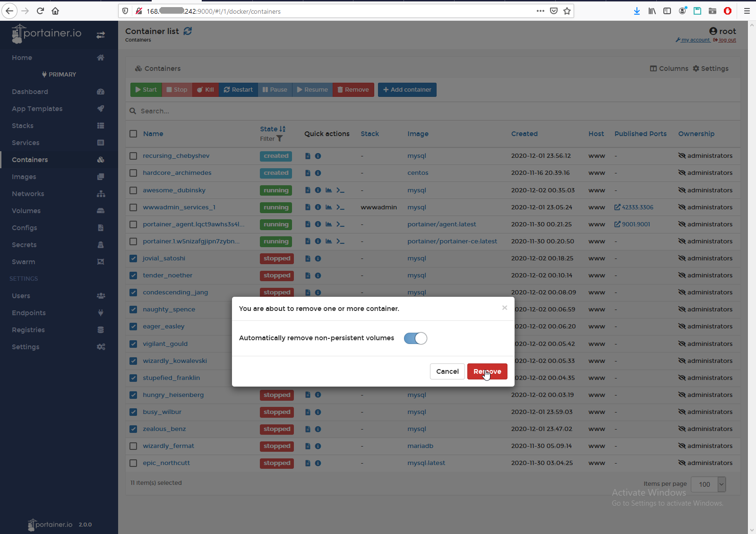Refresh the container list icon
This screenshot has height=534, width=756.
(x=188, y=31)
